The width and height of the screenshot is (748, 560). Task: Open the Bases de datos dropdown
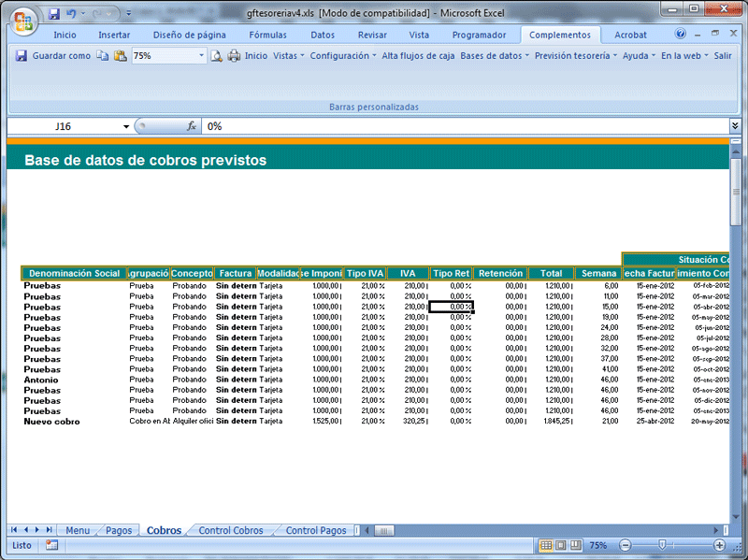(x=495, y=56)
